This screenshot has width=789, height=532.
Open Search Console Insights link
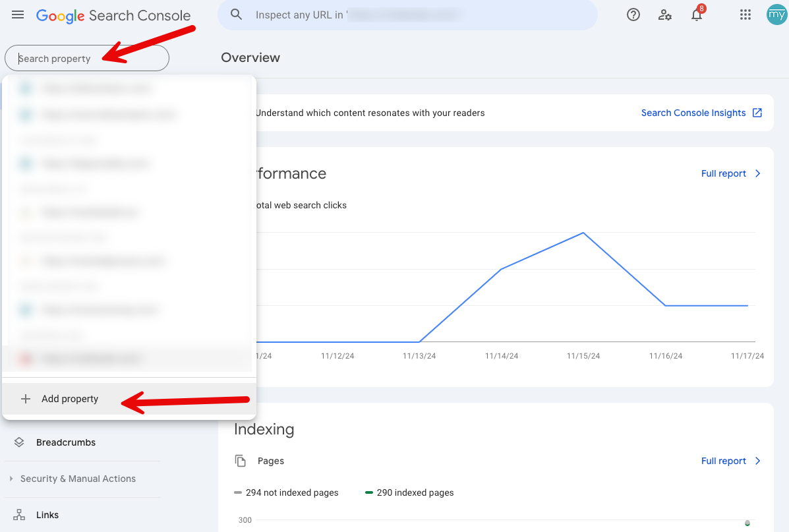(x=693, y=113)
